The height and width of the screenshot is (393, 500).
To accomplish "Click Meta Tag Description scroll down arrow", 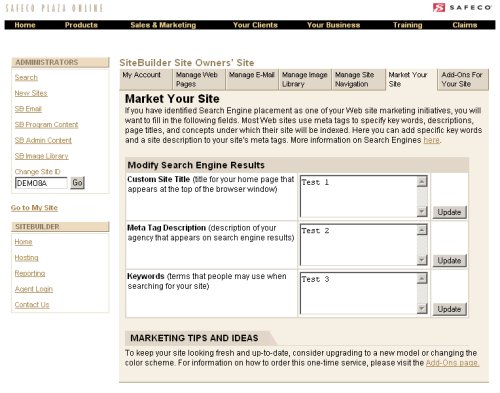I will pos(422,260).
